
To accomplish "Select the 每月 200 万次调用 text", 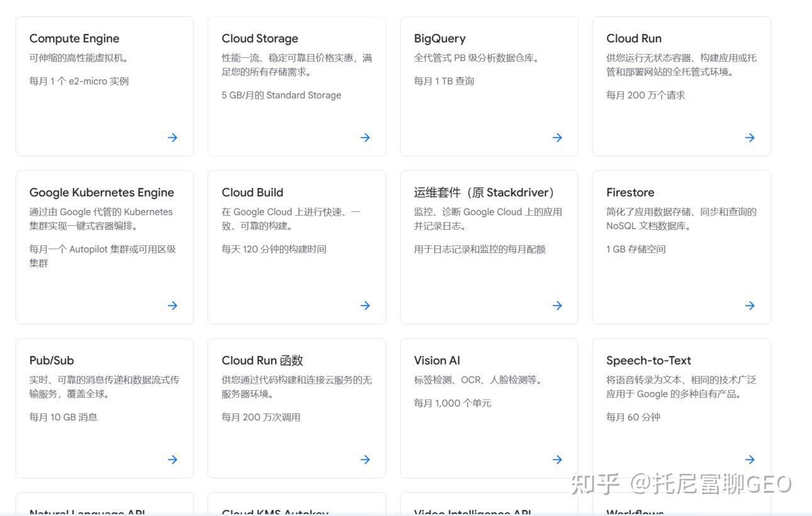I will click(261, 417).
